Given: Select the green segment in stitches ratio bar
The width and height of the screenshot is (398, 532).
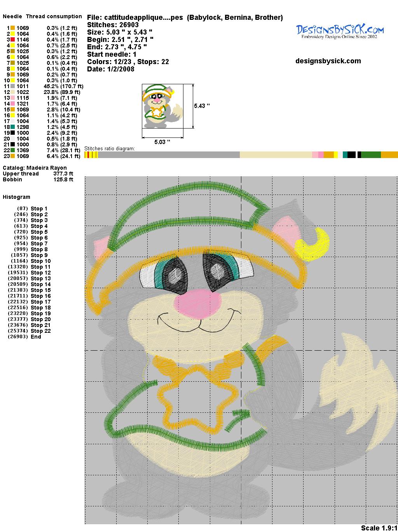Looking at the screenshot, I should (371, 155).
